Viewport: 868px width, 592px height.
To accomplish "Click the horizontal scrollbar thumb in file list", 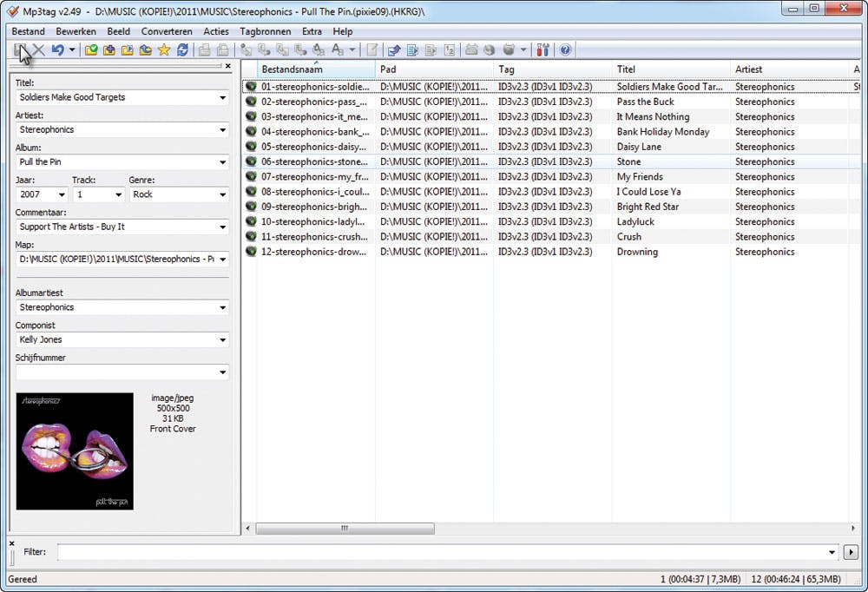I will tap(345, 529).
